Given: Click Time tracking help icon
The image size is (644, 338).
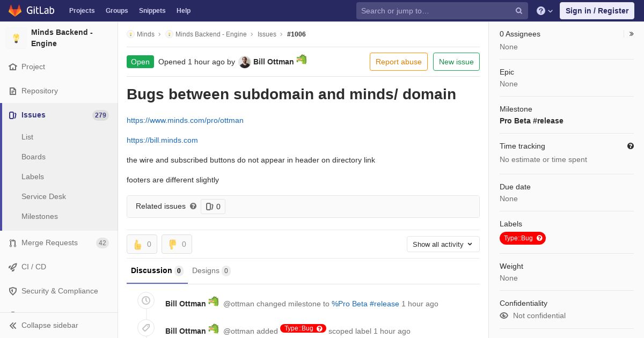Looking at the screenshot, I should [631, 146].
